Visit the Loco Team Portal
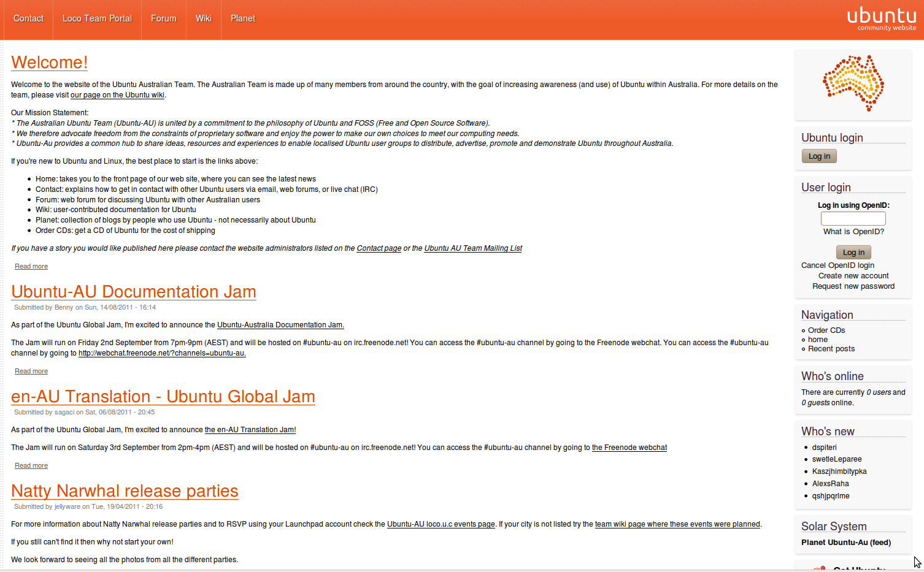 tap(96, 18)
